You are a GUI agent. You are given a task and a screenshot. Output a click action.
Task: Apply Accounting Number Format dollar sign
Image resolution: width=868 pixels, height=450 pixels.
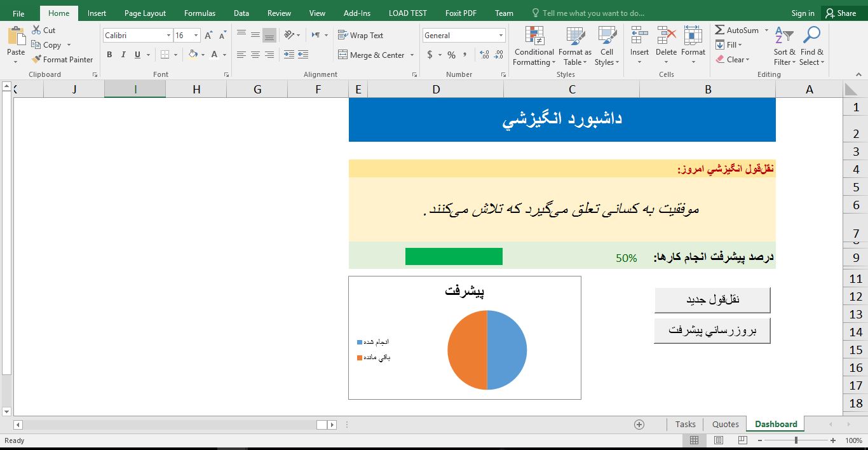pos(430,55)
